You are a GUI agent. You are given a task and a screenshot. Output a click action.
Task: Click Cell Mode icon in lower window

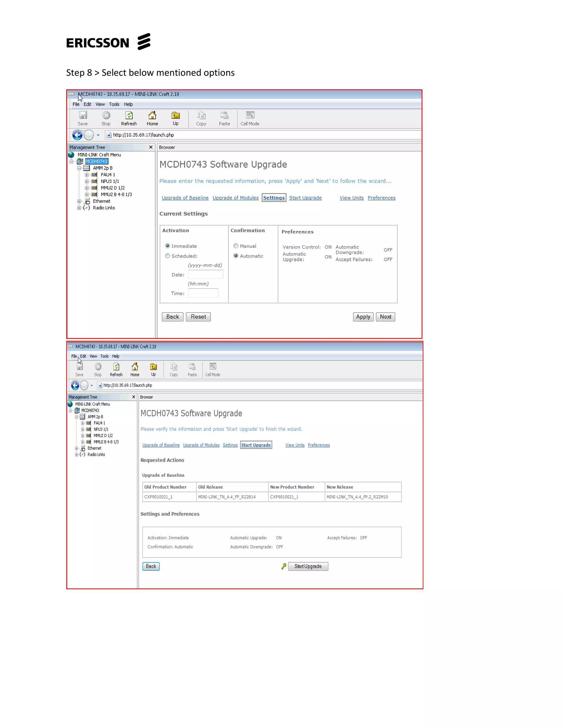click(x=213, y=366)
